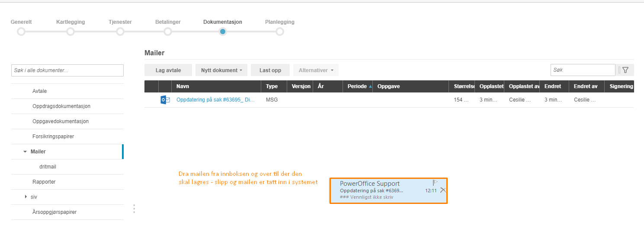Sort by the Type column header
The width and height of the screenshot is (644, 248).
point(274,86)
